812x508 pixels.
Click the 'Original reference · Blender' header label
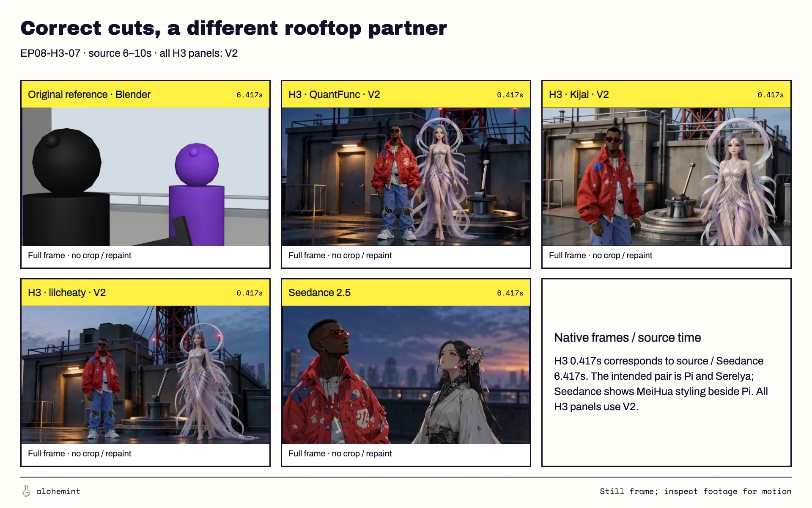coord(89,94)
